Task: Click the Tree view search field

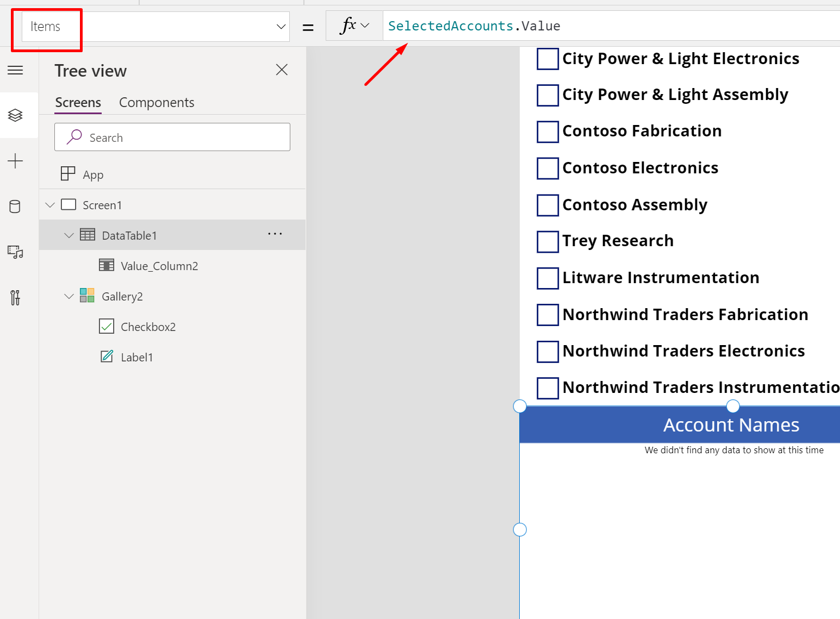Action: [x=172, y=137]
